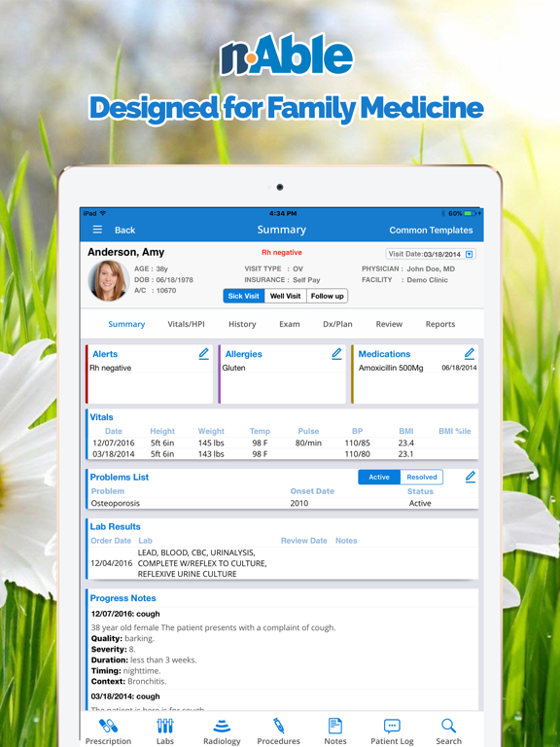Tap the Bluetooth status icon
Screen dimensions: 560x747
point(443,213)
